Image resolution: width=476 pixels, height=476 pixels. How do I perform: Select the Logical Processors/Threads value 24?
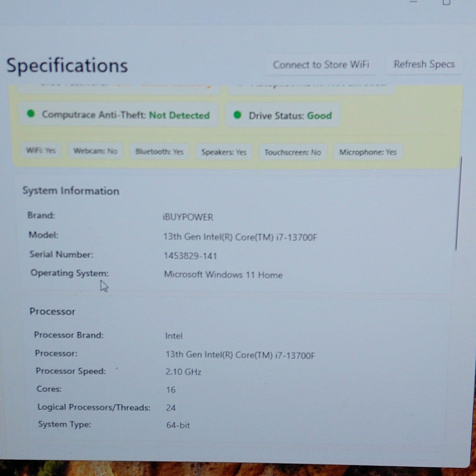coord(171,408)
